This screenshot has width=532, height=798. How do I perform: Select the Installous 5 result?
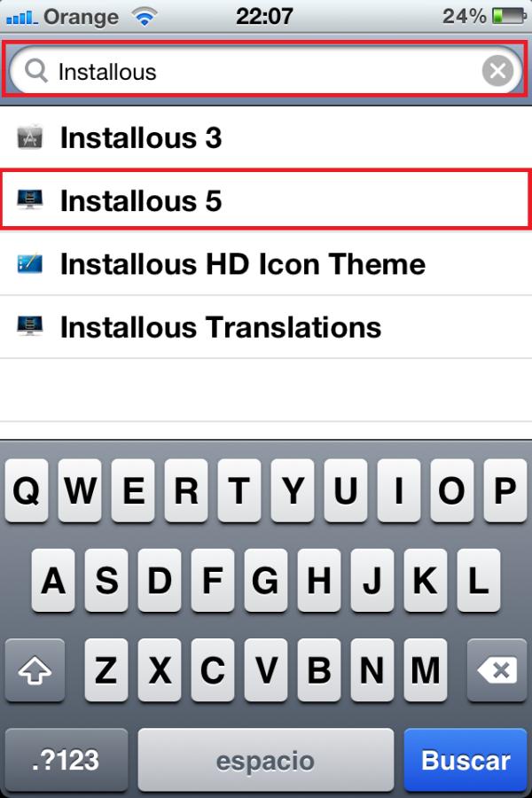click(x=266, y=201)
